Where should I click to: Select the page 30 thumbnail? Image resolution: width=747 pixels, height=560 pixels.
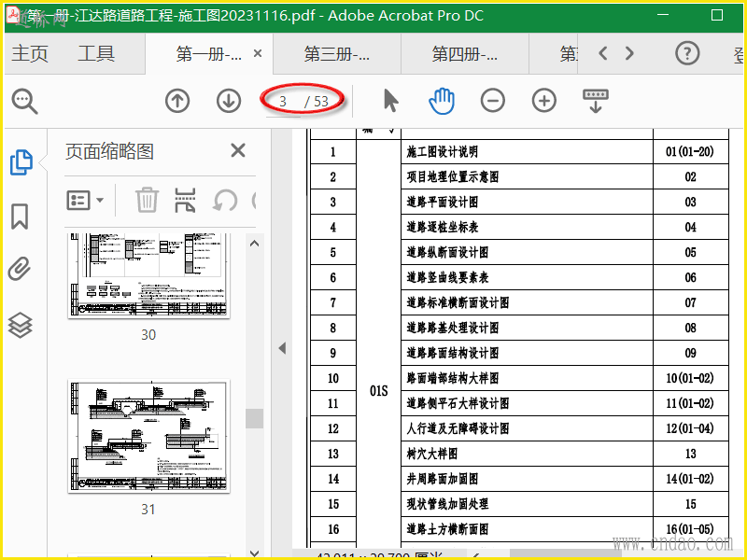coord(148,275)
